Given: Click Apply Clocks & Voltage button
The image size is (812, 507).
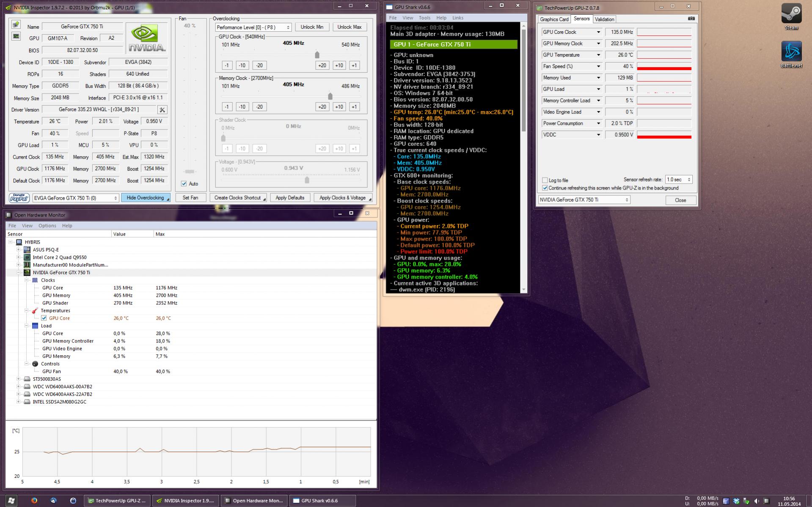Looking at the screenshot, I should pos(343,198).
